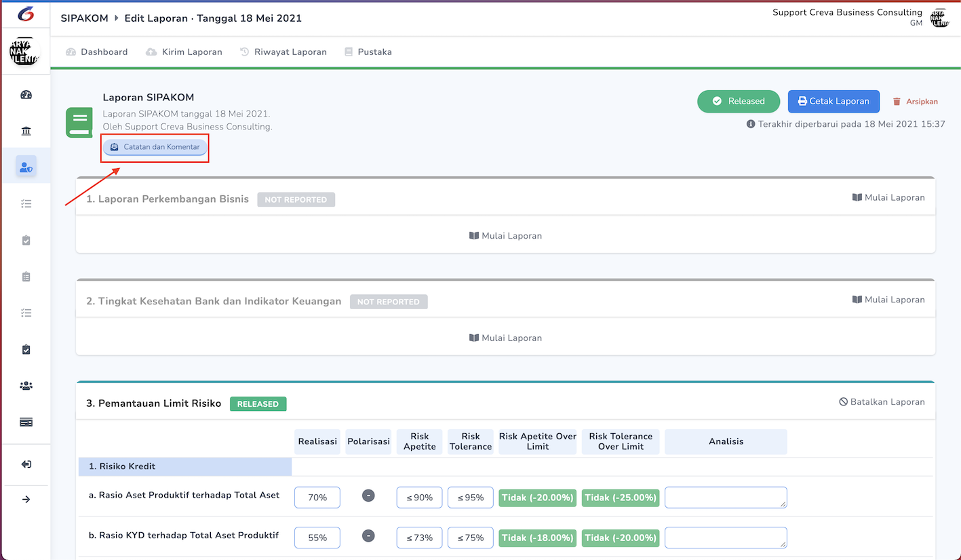Image resolution: width=961 pixels, height=560 pixels.
Task: Click the Realisasi column header
Action: pos(317,441)
